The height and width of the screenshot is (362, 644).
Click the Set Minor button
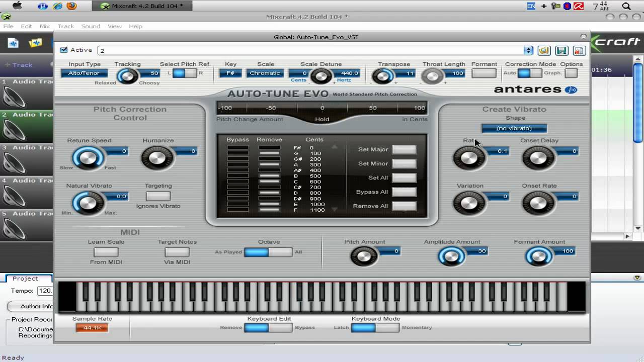pyautogui.click(x=404, y=163)
